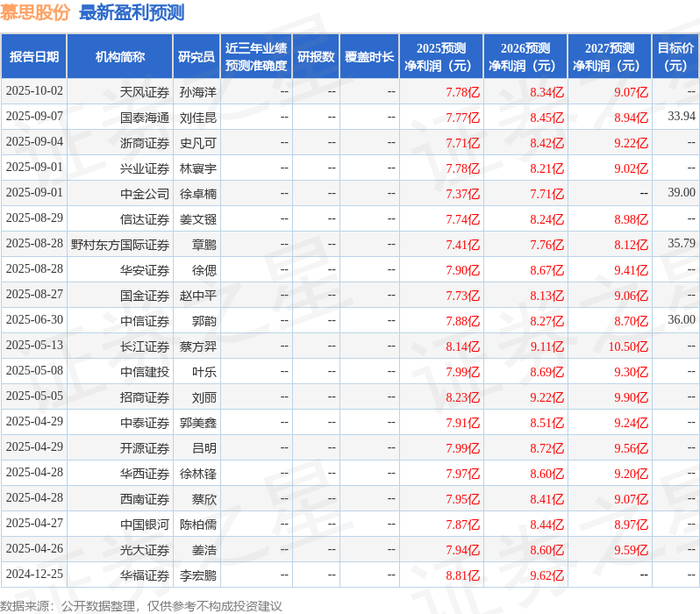Click the 2025预测净利润 column header
This screenshot has width=700, height=614.
pyautogui.click(x=441, y=57)
